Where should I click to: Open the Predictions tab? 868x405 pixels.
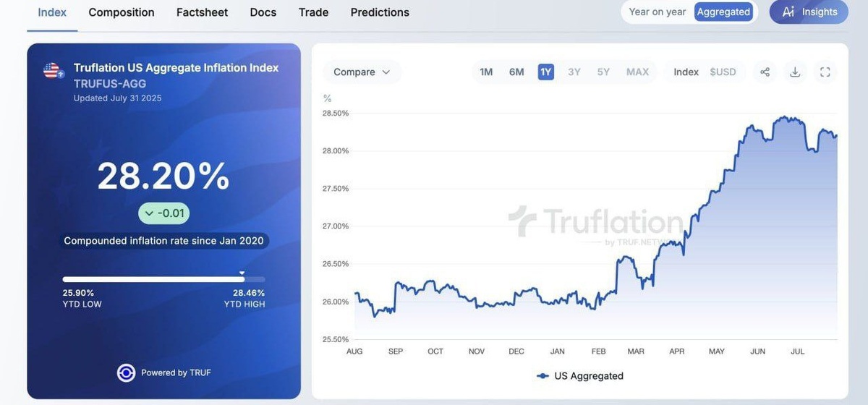pos(380,12)
